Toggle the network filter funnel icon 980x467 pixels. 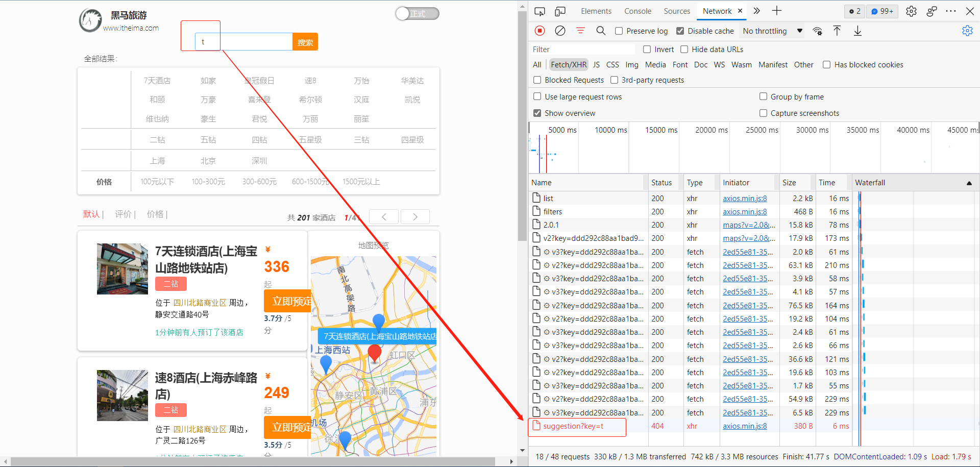click(x=580, y=31)
